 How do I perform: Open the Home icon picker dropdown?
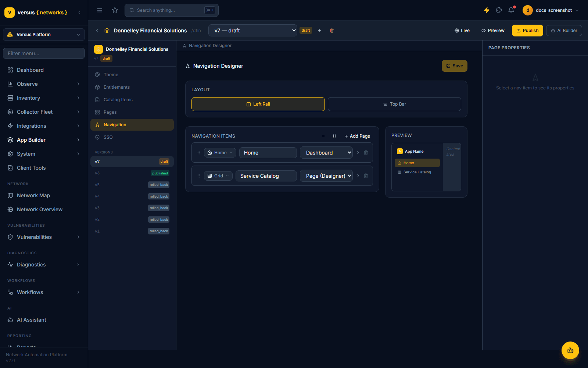tap(220, 153)
